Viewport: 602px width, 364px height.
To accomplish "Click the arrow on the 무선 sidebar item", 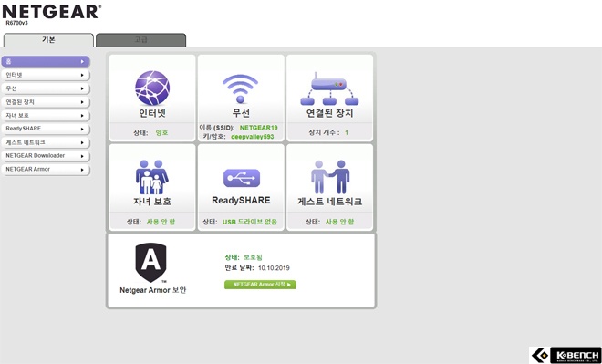I will tap(82, 88).
